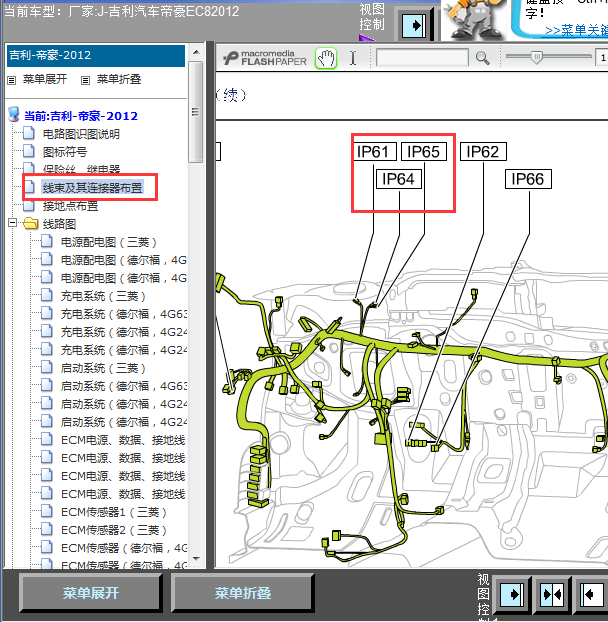Image resolution: width=608 pixels, height=622 pixels.
Task: Click document icon beside 电路图识图说明
Action: (x=29, y=133)
